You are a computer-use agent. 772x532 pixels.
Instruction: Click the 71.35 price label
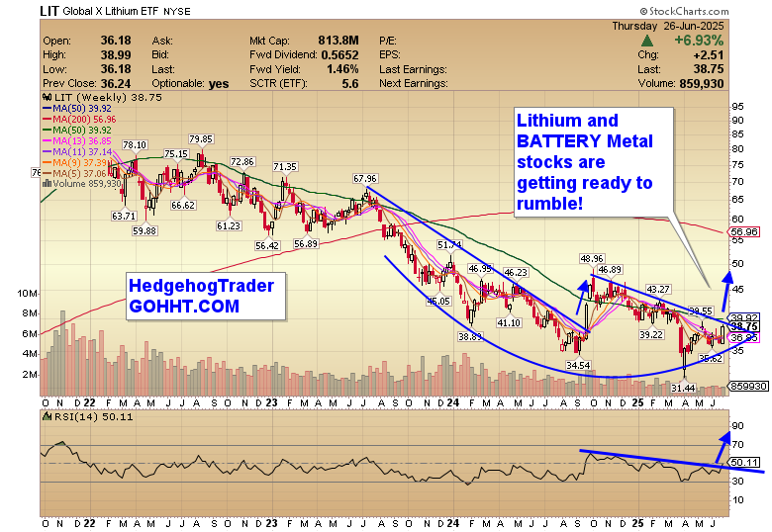[x=285, y=167]
